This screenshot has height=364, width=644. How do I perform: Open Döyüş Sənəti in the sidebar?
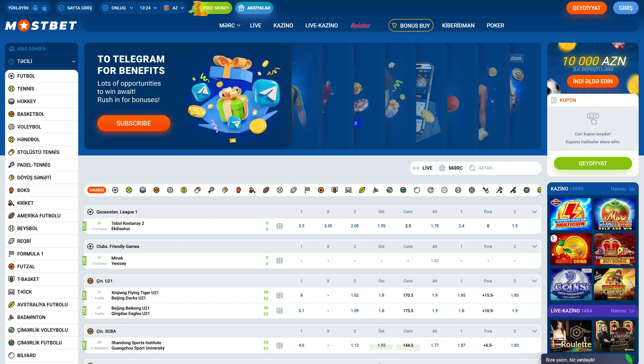pyautogui.click(x=42, y=178)
